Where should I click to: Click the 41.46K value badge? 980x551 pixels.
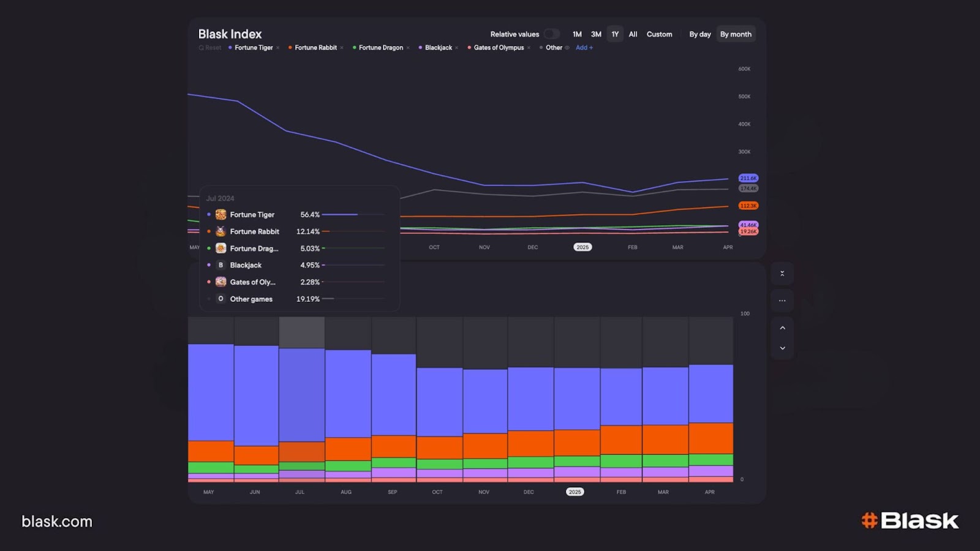(748, 225)
